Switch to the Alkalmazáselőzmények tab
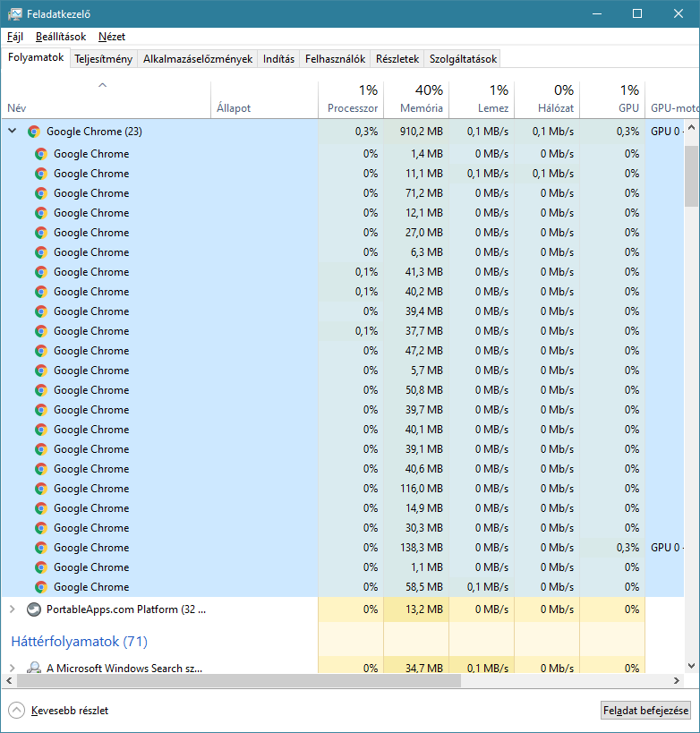 [x=197, y=59]
